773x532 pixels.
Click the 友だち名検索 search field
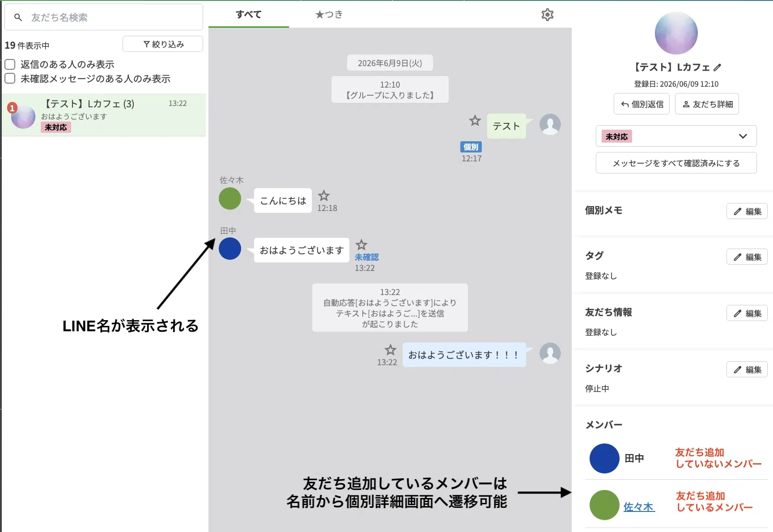click(104, 17)
